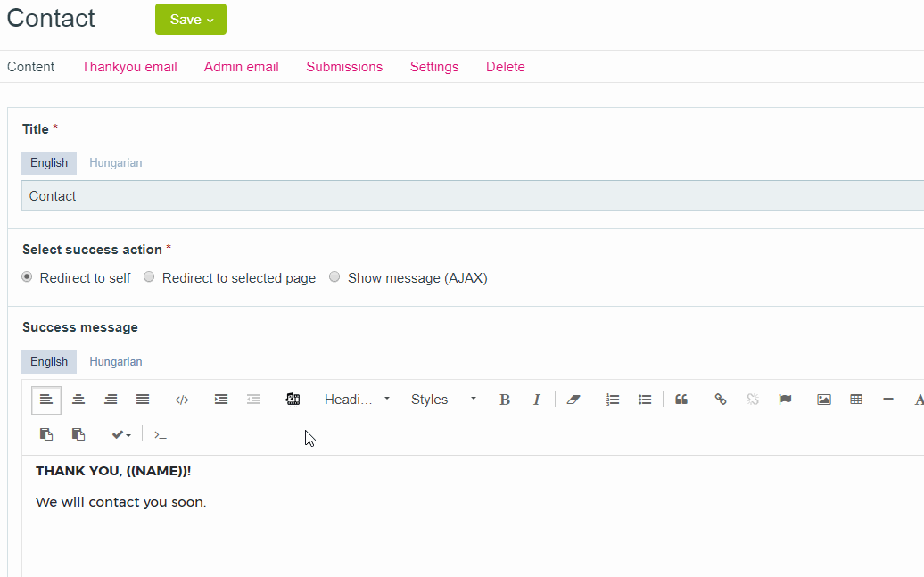Image resolution: width=924 pixels, height=577 pixels.
Task: Insert an image into the message
Action: [x=824, y=400]
